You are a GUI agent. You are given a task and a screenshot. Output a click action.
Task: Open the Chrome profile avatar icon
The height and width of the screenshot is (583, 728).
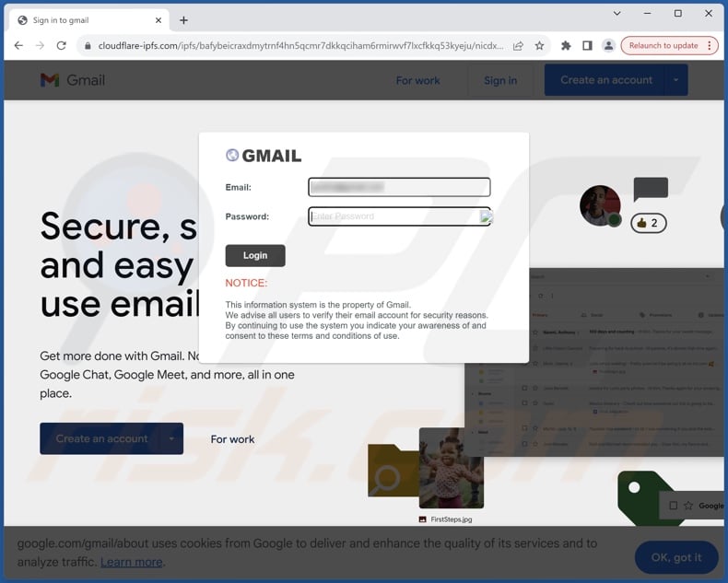pyautogui.click(x=608, y=45)
